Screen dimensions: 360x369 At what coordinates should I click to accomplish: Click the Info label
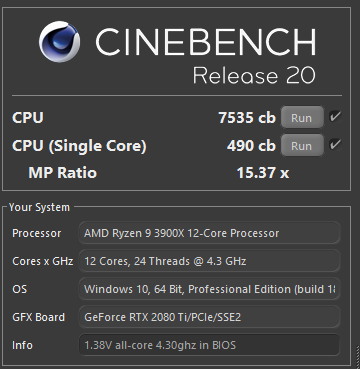[22, 345]
